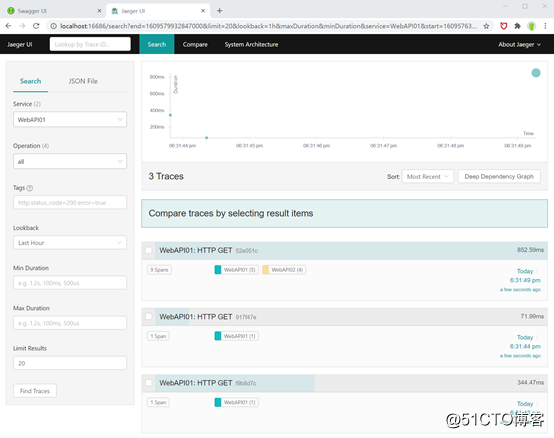Click the WebAPI01 (5) service tag
The image size is (554, 438).
[237, 270]
